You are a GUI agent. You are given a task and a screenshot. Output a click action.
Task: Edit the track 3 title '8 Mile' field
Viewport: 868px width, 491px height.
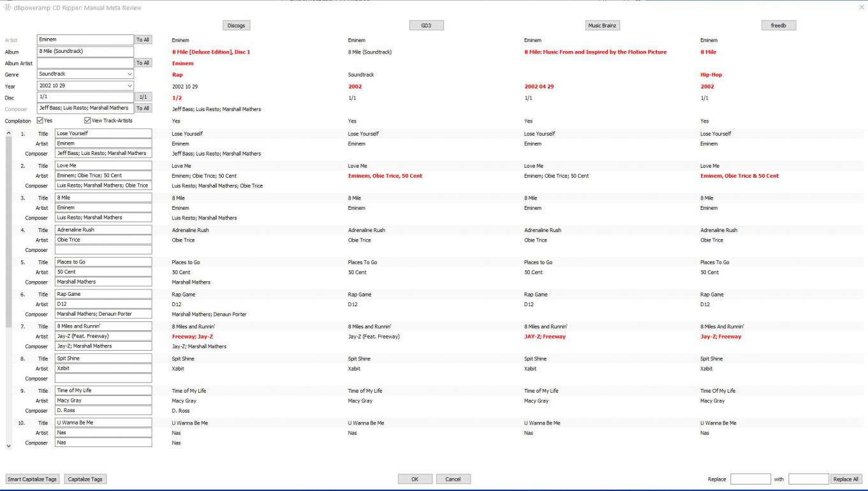click(103, 198)
